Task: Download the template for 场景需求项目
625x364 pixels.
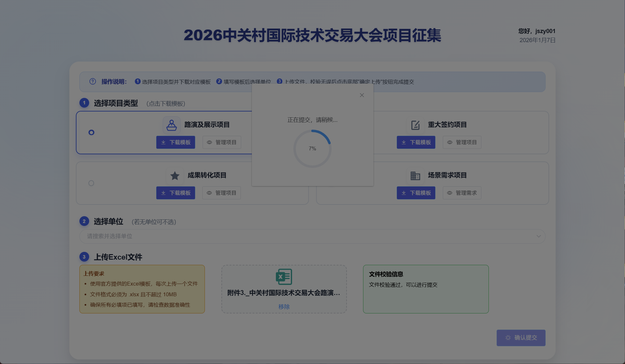Action: pos(416,193)
